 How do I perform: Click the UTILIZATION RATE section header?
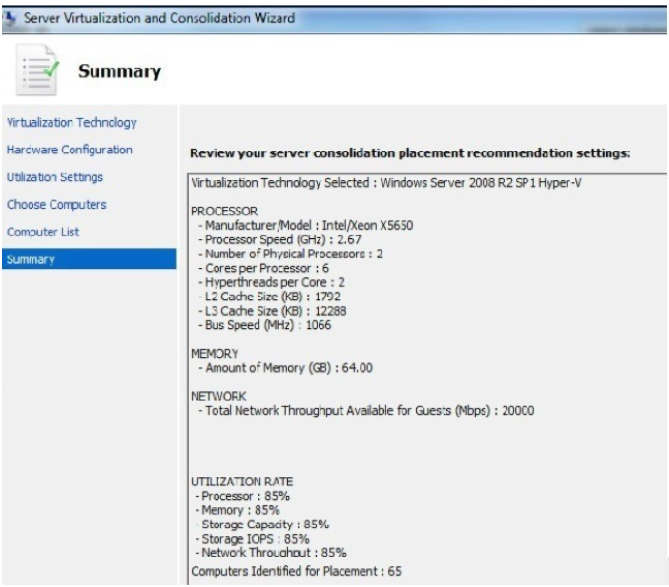[242, 482]
